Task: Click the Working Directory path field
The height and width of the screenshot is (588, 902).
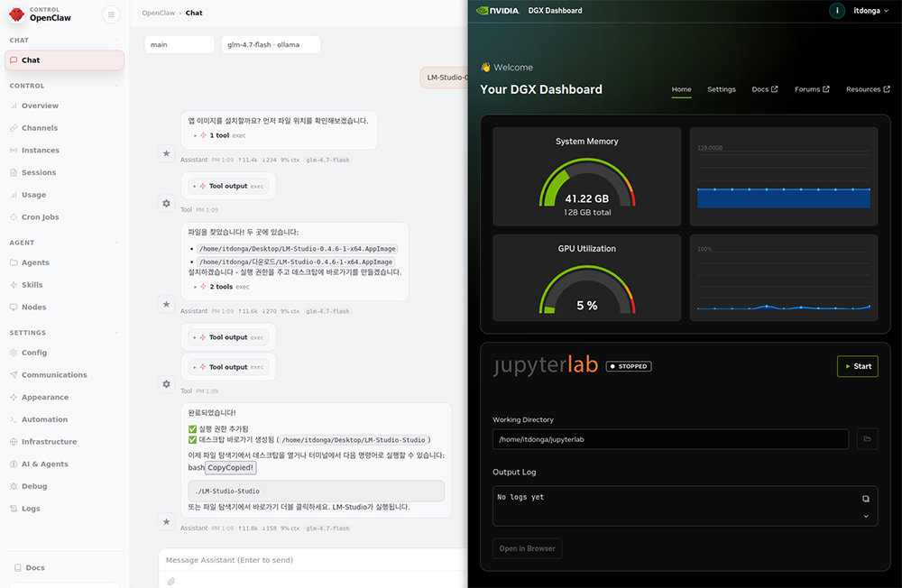Action: 670,439
